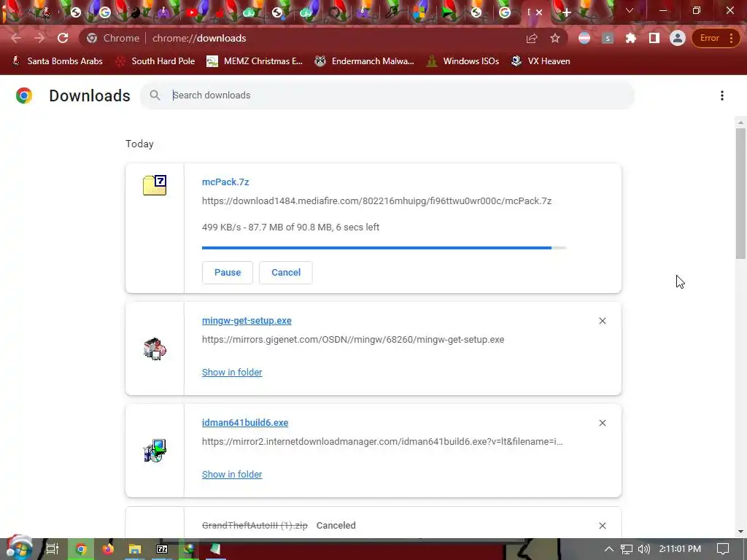Screen dimensions: 747x560
Task: Open Windows ISOs bookmark
Action: tap(462, 61)
